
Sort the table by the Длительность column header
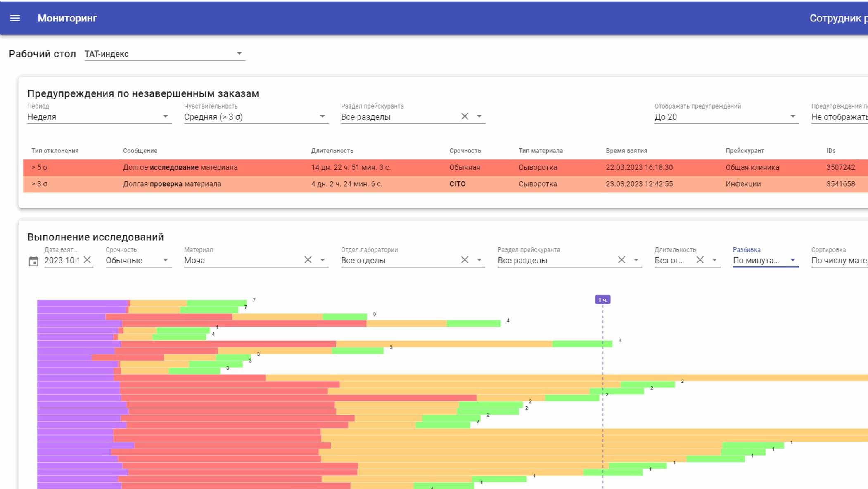(332, 151)
